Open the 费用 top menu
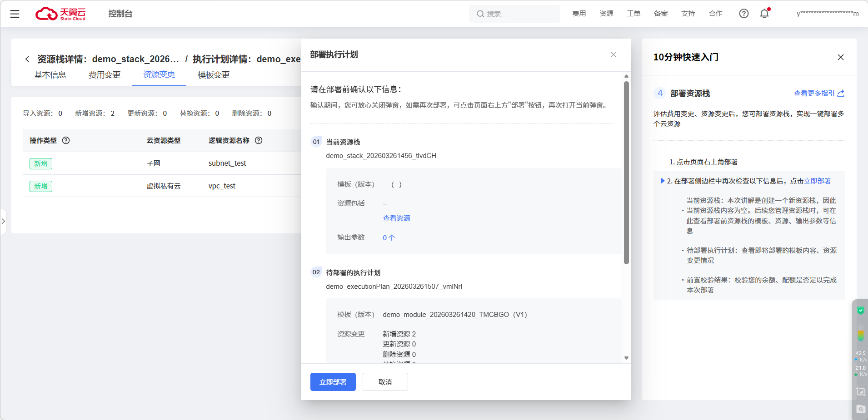Screen dimensions: 868x420 579,14
